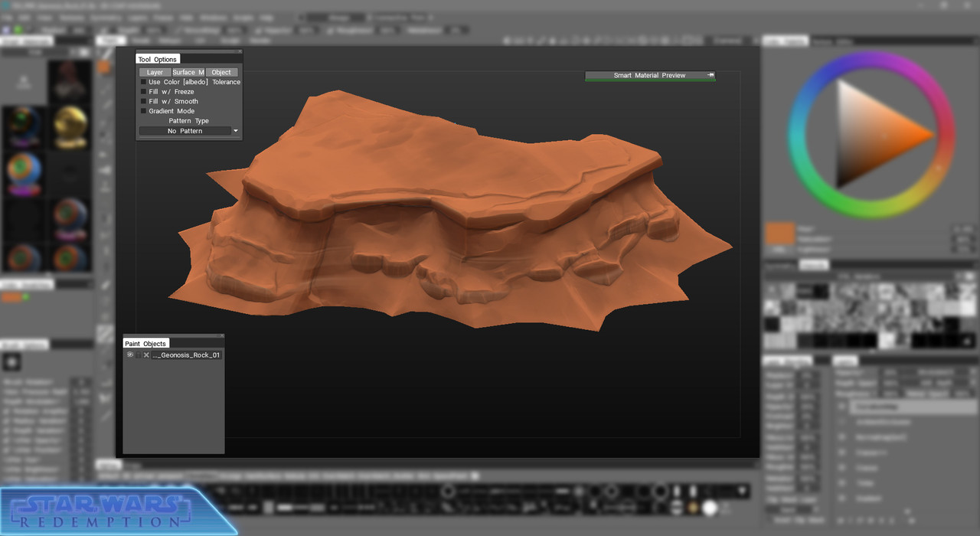
Task: Select the gold sphere material thumbnail
Action: (70, 127)
